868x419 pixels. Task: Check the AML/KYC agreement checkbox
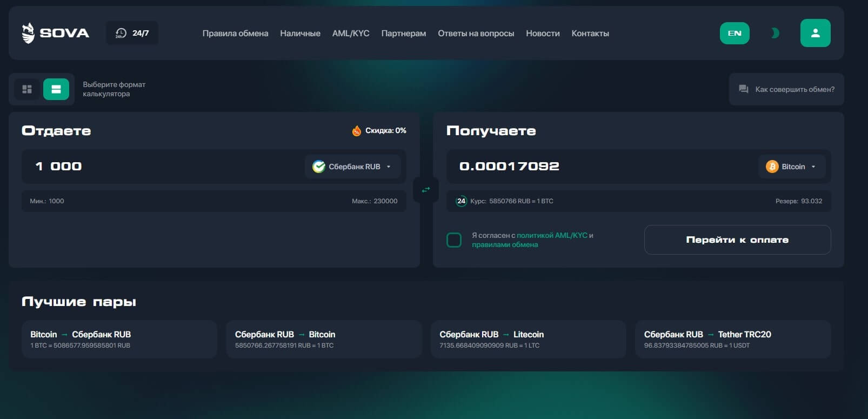454,240
